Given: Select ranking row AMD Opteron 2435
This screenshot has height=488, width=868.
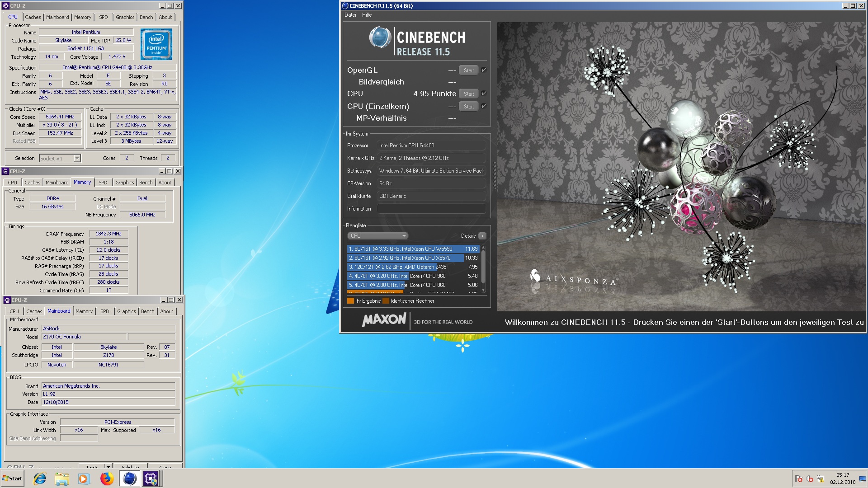Looking at the screenshot, I should pyautogui.click(x=413, y=267).
